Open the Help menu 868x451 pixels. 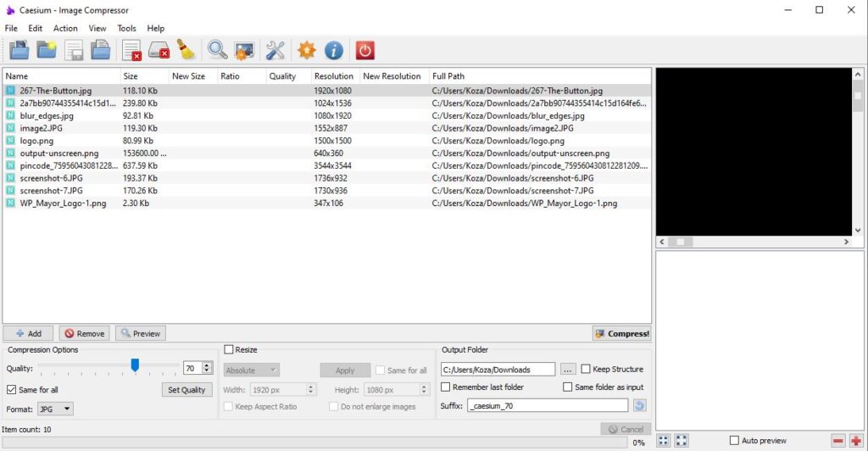coord(156,28)
